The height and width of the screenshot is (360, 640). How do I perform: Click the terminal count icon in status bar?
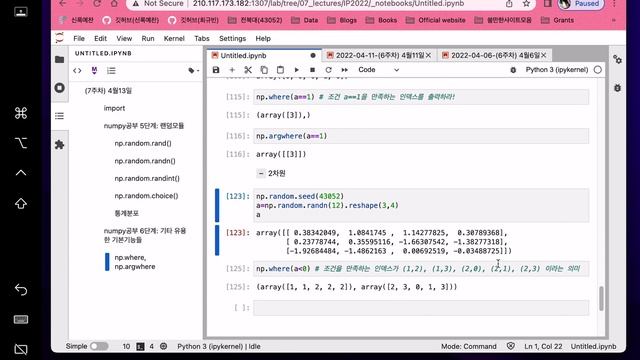click(140, 346)
